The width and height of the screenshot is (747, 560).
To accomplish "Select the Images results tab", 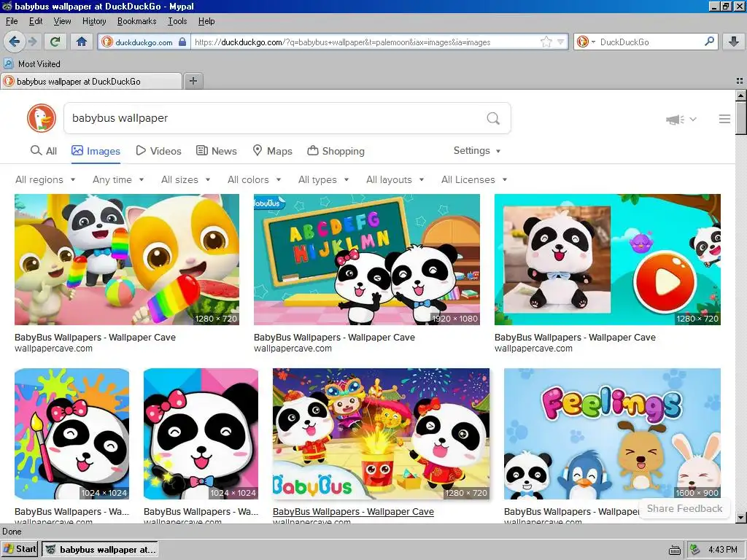I will (96, 151).
